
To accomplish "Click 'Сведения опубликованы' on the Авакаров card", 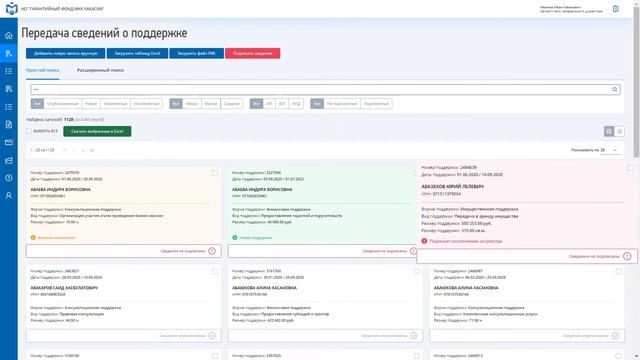I will (x=182, y=336).
